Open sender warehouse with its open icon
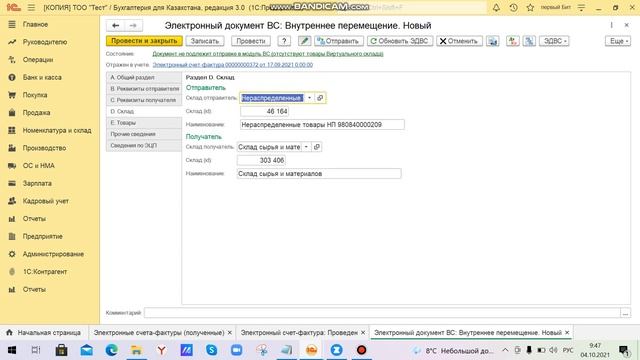640x360 pixels. pyautogui.click(x=320, y=98)
